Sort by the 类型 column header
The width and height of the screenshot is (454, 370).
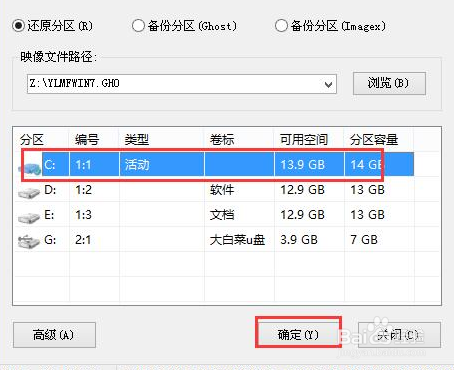point(137,139)
